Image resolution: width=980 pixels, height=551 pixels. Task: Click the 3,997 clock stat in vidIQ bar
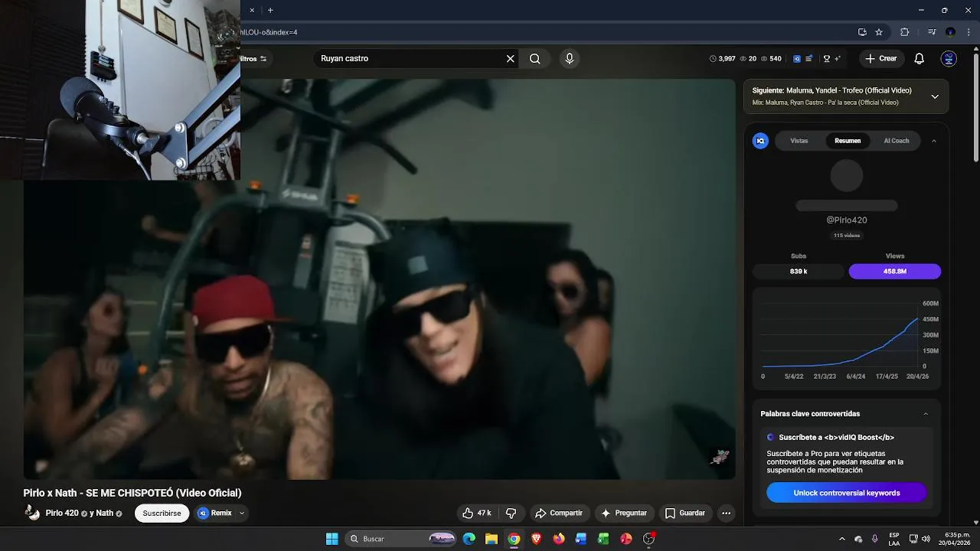(x=722, y=59)
